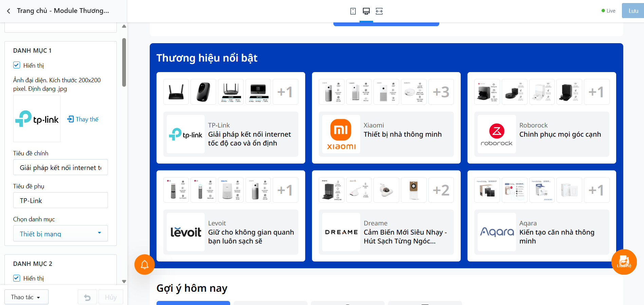Open the Chọn danh mục dropdown
This screenshot has width=644, height=305.
coord(60,233)
